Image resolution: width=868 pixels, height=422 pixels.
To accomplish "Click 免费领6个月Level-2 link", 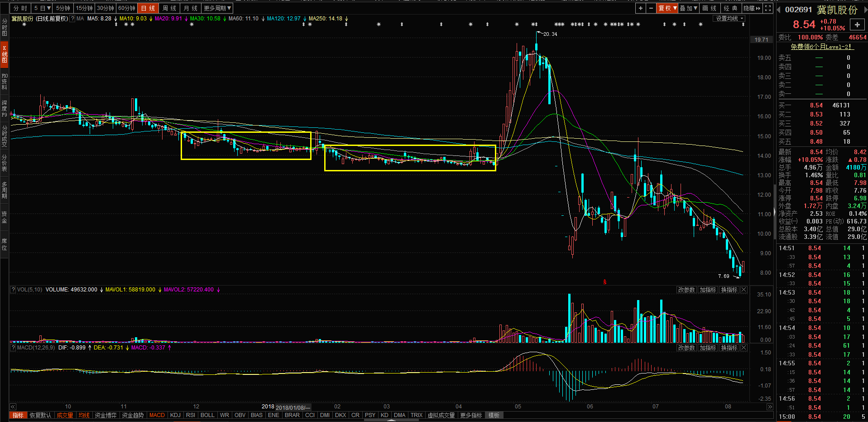I will 822,47.
